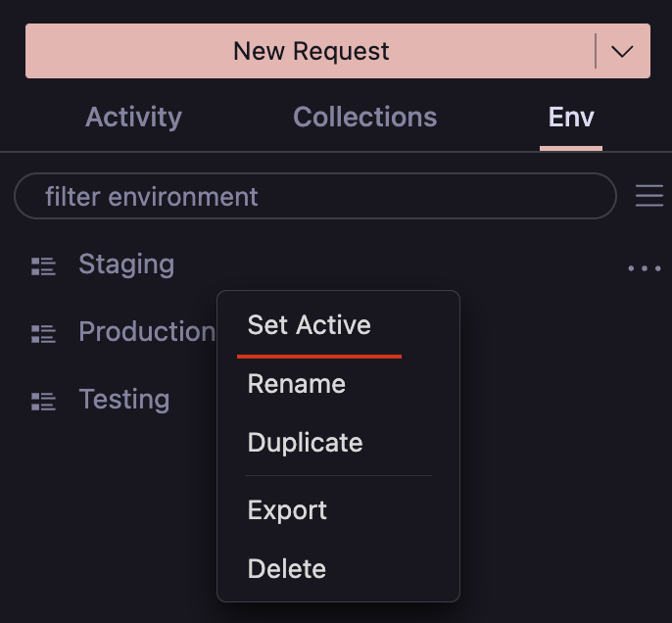The height and width of the screenshot is (623, 672).
Task: Click Export in the context menu
Action: coord(287,510)
